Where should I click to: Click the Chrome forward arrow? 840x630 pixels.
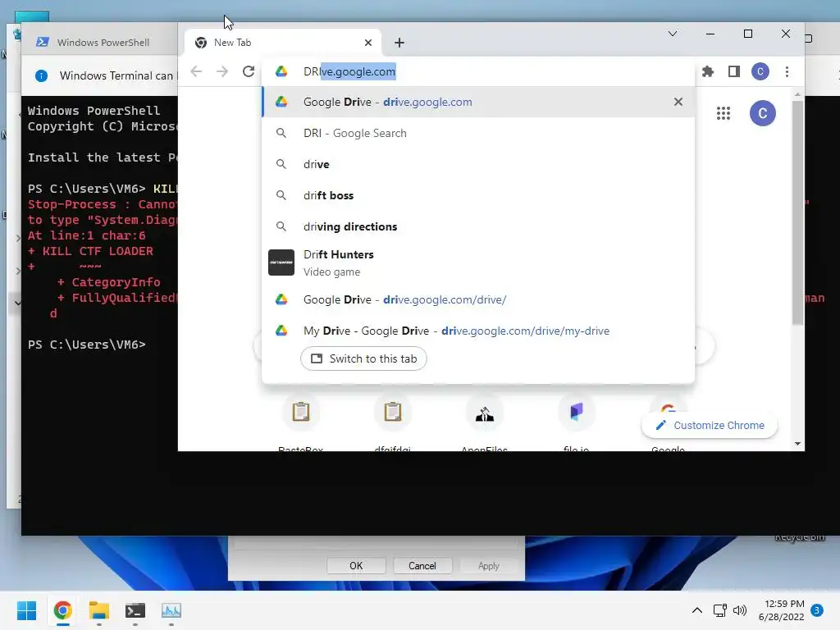click(x=222, y=71)
